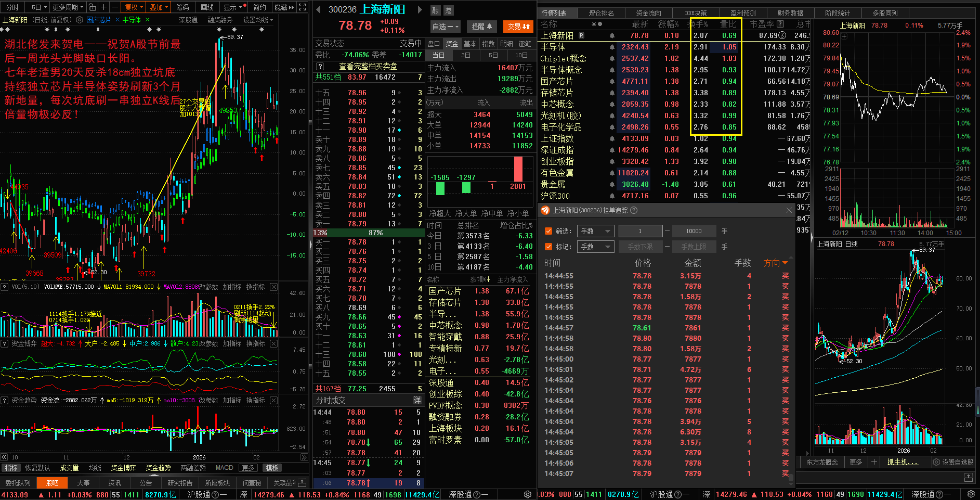Click plus icon next to 更多 watchlist tab
The image size is (980, 500).
(874, 462)
